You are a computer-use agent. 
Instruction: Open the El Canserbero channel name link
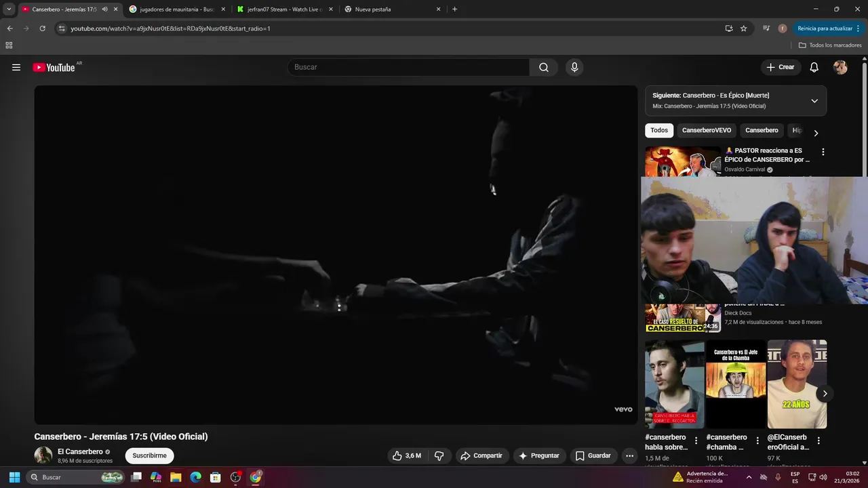tap(80, 451)
